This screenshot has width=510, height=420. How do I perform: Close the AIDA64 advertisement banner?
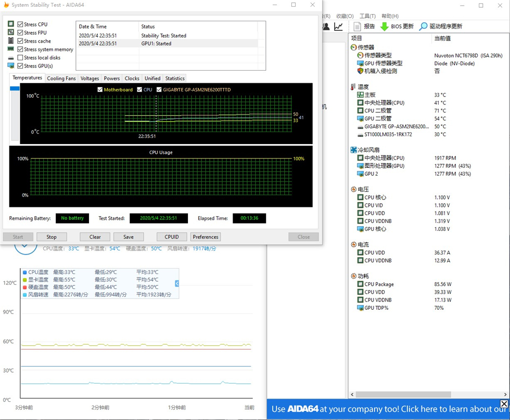pos(504,404)
